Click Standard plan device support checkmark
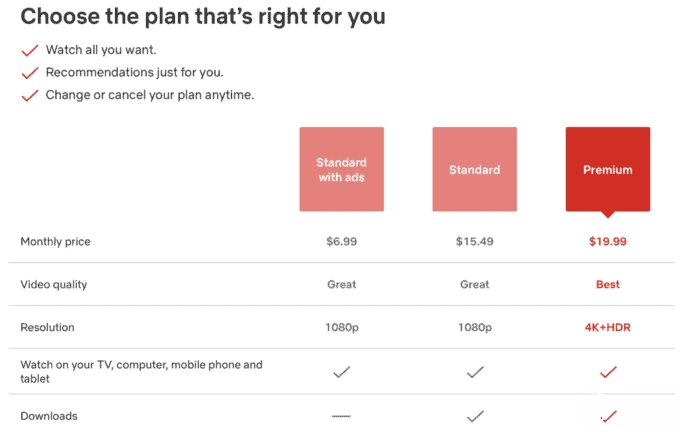This screenshot has height=438, width=694. click(474, 372)
